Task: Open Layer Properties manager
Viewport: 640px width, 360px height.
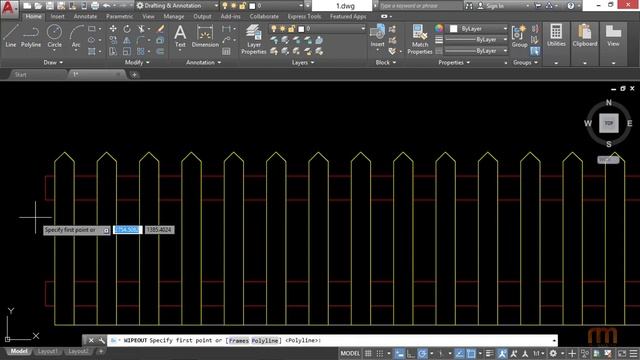Action: pyautogui.click(x=253, y=39)
